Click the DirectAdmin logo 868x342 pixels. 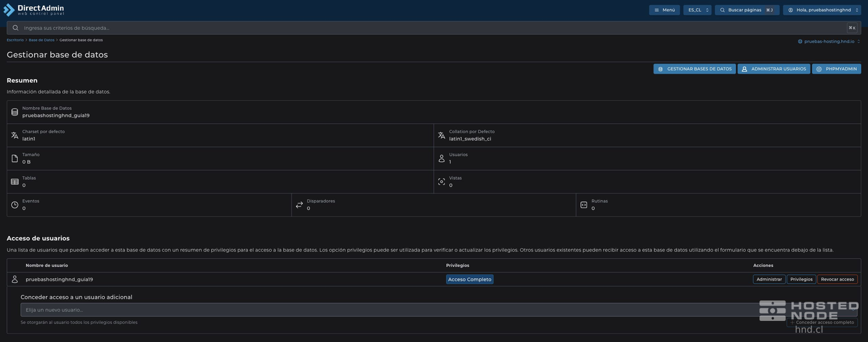pos(33,10)
